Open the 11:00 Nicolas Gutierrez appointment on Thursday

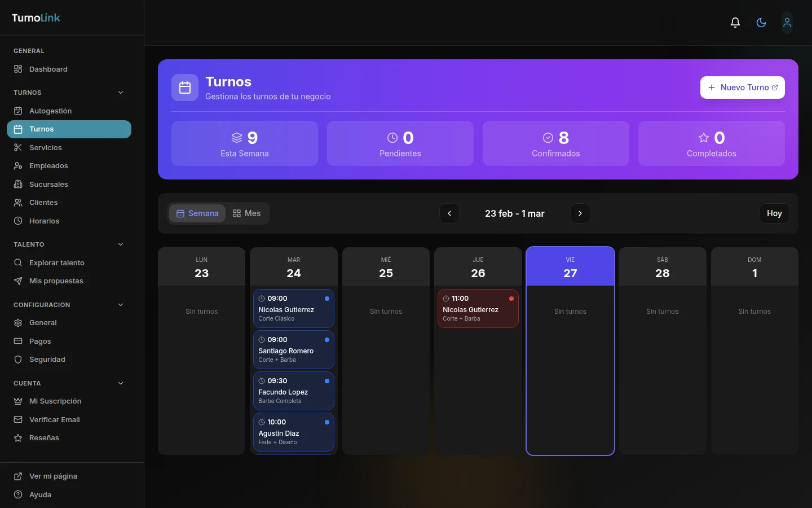478,309
